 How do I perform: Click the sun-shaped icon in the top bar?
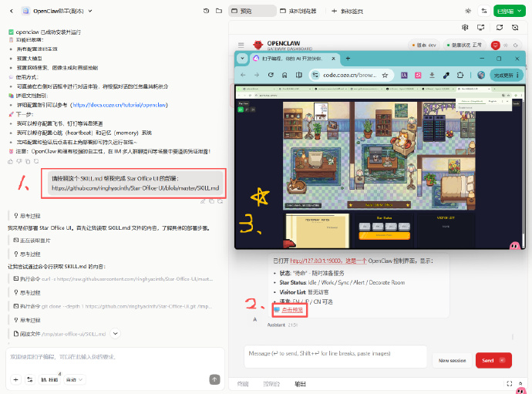468,11
